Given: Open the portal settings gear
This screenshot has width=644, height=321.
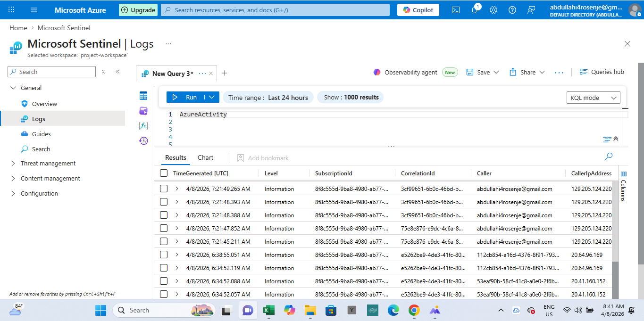Looking at the screenshot, I should click(493, 10).
